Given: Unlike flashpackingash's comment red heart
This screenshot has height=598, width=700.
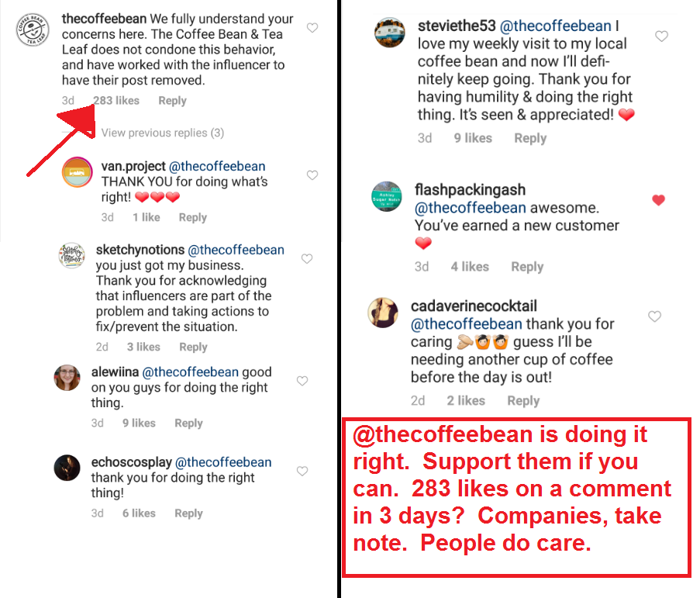Looking at the screenshot, I should point(658,200).
